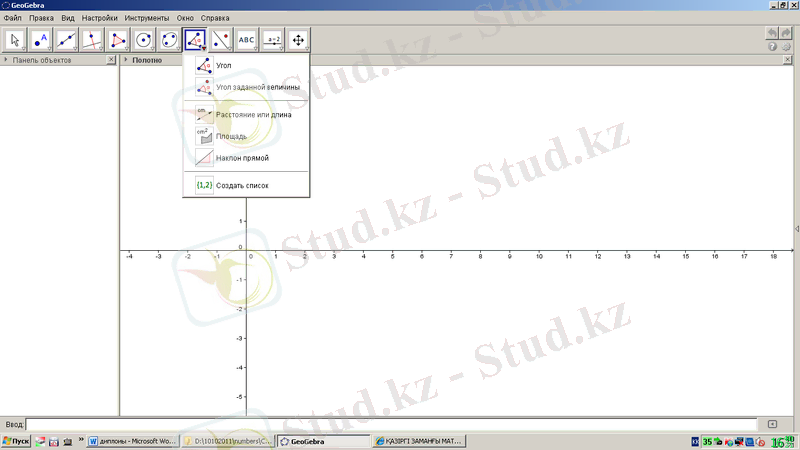Screen dimensions: 800x450
Task: Open the Инструменты menu
Action: [147, 18]
